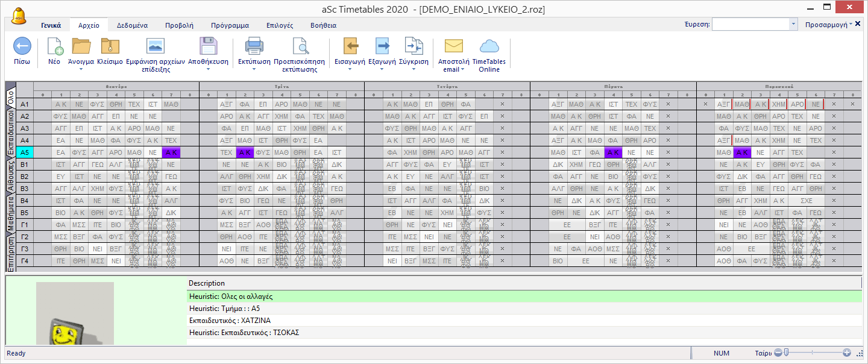
Task: Launch TimeTables Online cloud icon
Action: click(x=489, y=46)
